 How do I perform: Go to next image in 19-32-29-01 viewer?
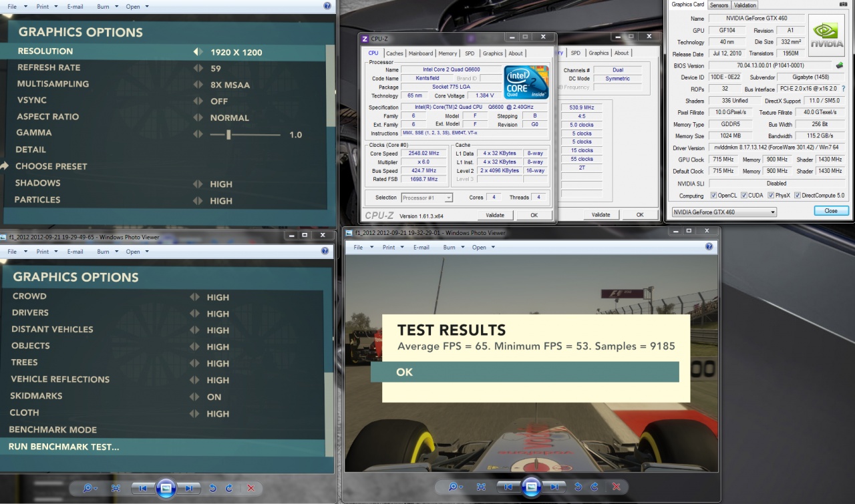point(555,487)
